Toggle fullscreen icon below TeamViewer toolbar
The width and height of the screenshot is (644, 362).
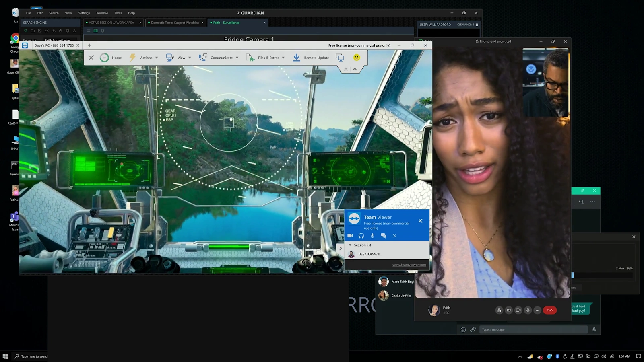(x=346, y=69)
